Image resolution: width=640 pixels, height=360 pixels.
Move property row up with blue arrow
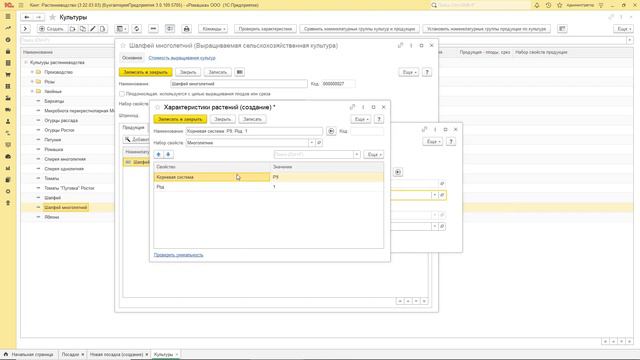pos(158,154)
